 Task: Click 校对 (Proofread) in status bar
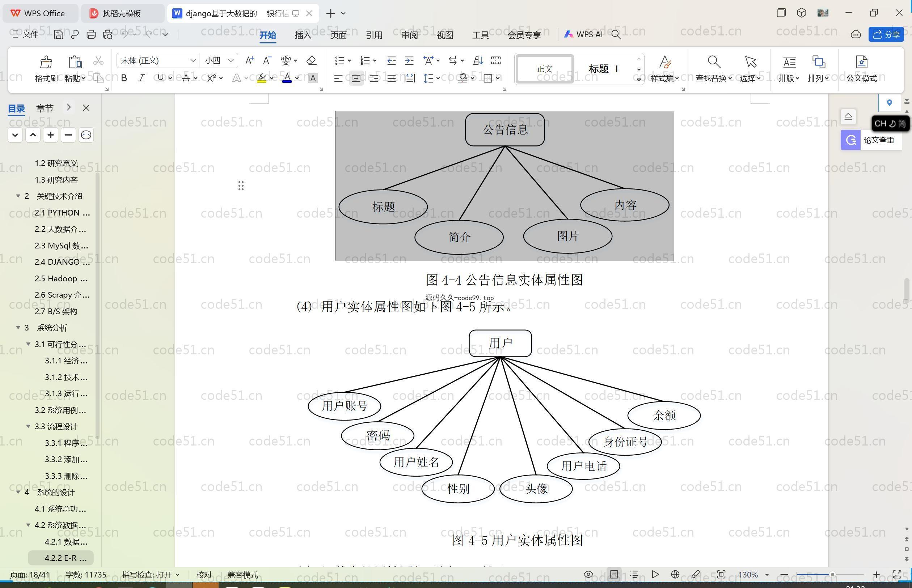[x=204, y=575]
